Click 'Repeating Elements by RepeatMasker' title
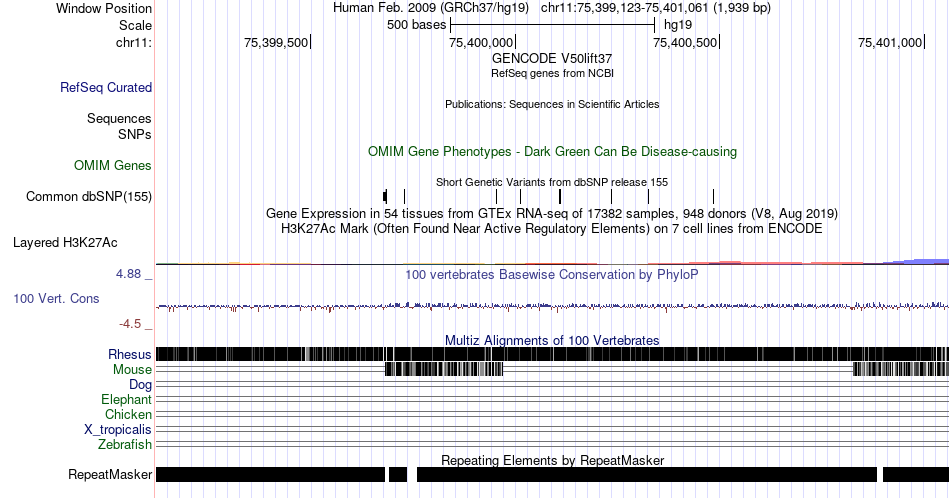The height and width of the screenshot is (498, 950). coord(552,460)
